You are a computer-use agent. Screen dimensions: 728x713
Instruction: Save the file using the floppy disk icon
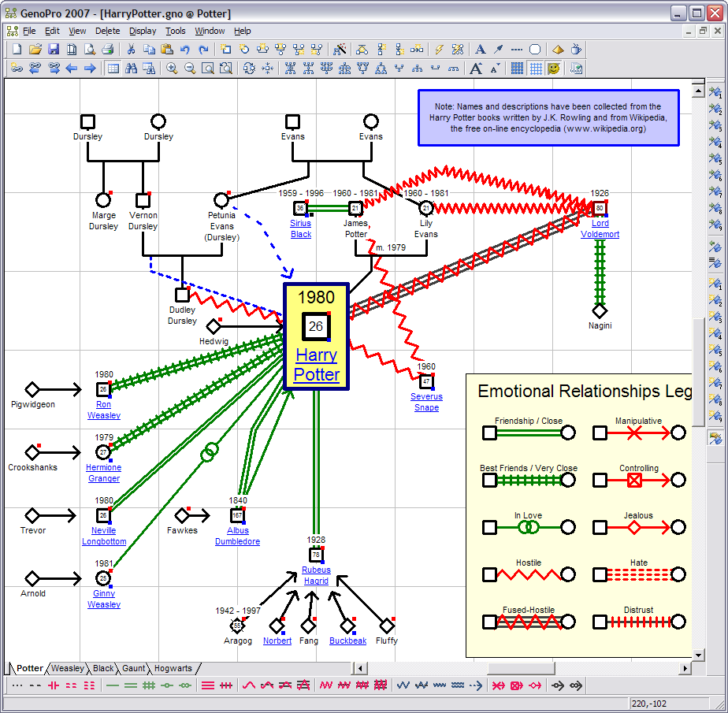click(x=54, y=49)
